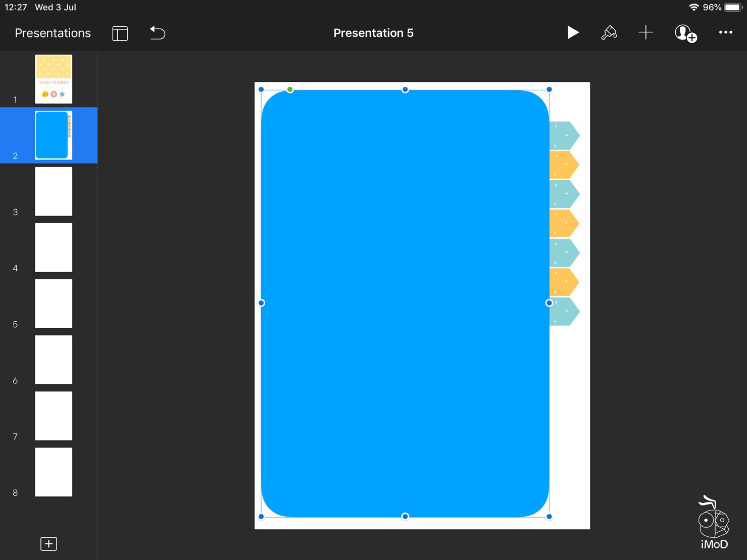Open the More options ellipsis menu
Screen dimensions: 747x560
[x=725, y=33]
